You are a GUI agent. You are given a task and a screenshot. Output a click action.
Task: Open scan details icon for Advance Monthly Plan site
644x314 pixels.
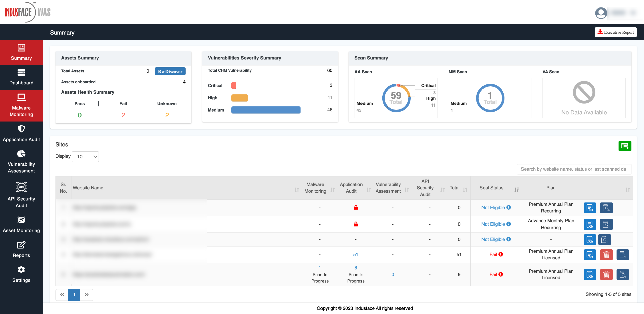[606, 224]
